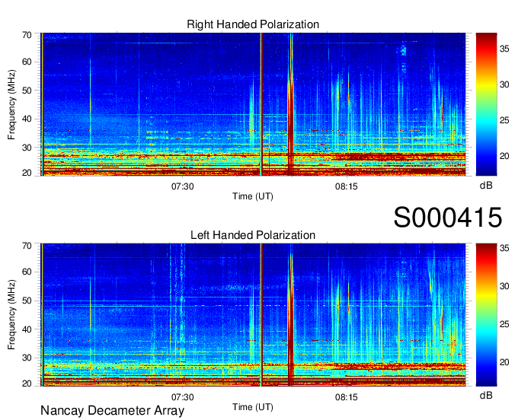Click the "Nancay Decameter Array" caption

(112, 411)
